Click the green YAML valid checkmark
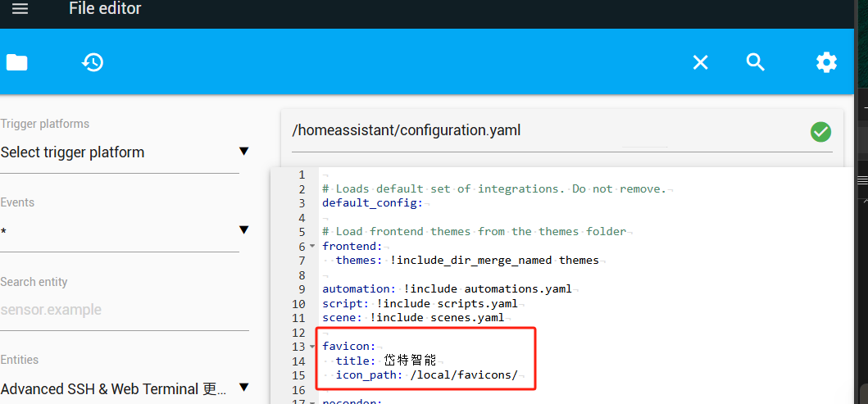868x404 pixels. tap(820, 131)
